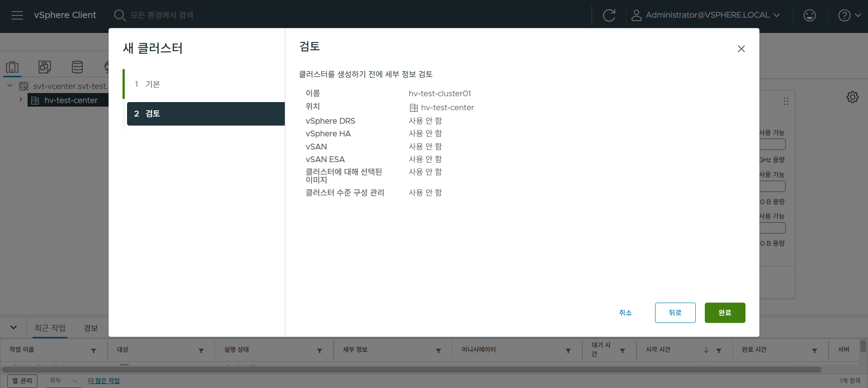The image size is (868, 388).
Task: Filter the 대기 시간 column
Action: [x=623, y=351]
